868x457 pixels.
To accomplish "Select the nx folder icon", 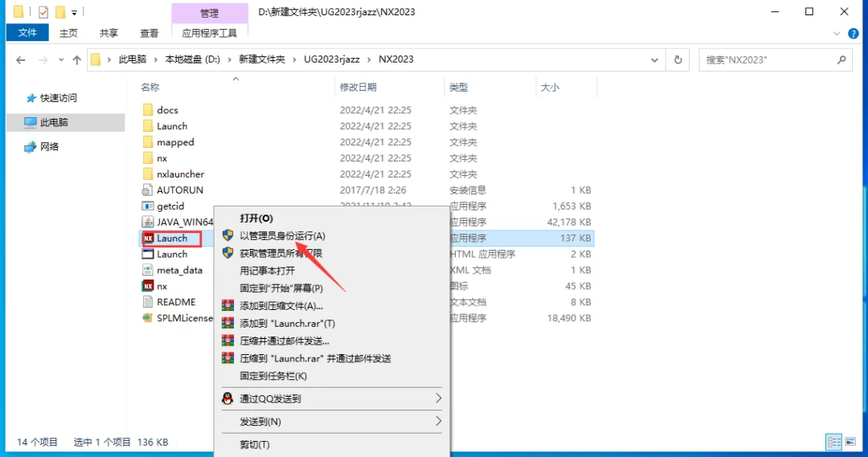I will (x=147, y=158).
